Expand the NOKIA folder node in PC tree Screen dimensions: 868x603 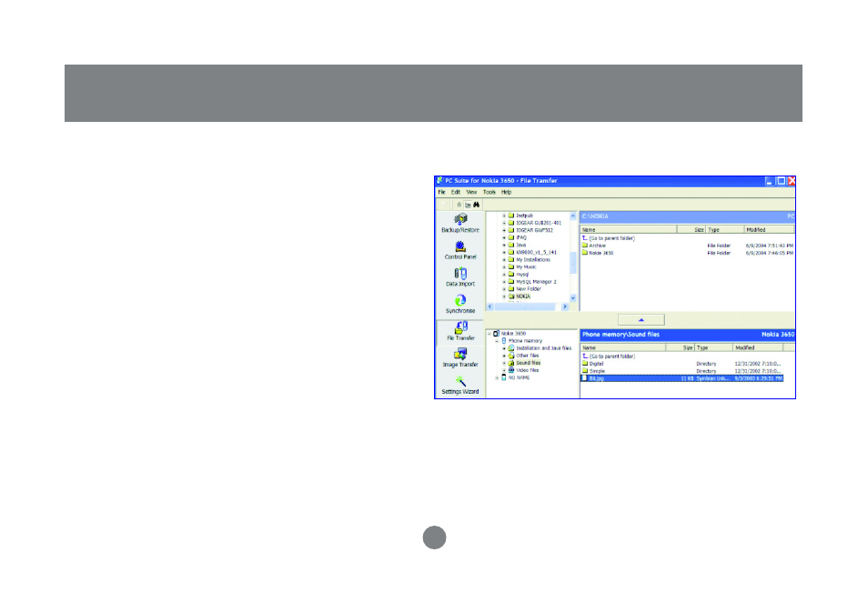504,296
